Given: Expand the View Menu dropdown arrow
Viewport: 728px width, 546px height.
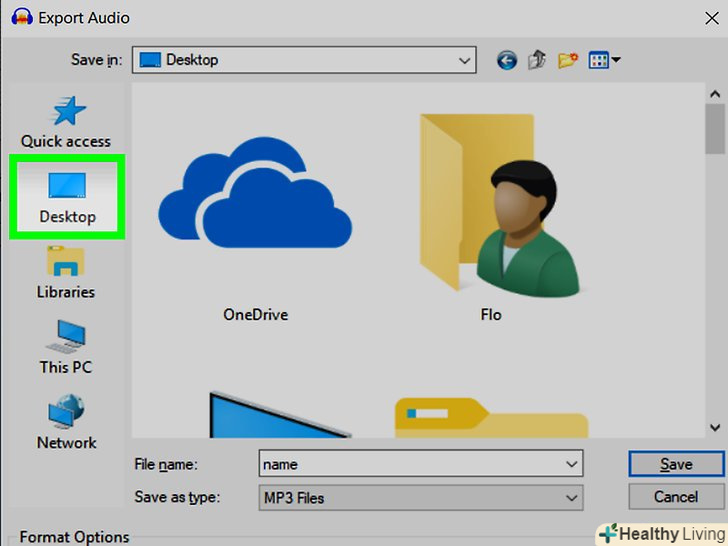Looking at the screenshot, I should pyautogui.click(x=616, y=59).
